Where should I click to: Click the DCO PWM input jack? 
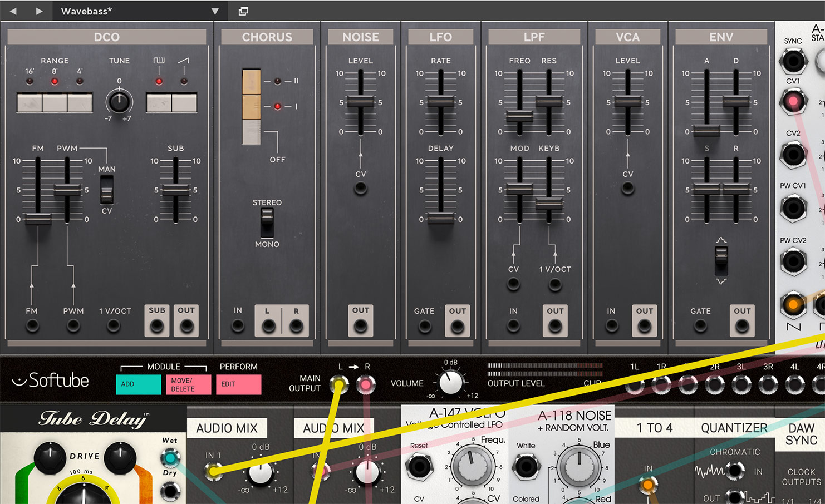click(x=73, y=325)
